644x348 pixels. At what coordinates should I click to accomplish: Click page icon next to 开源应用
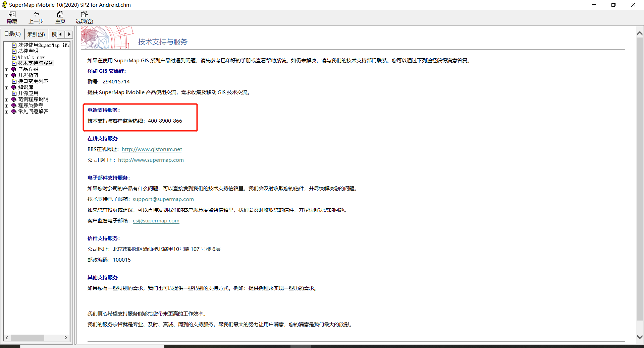click(14, 93)
